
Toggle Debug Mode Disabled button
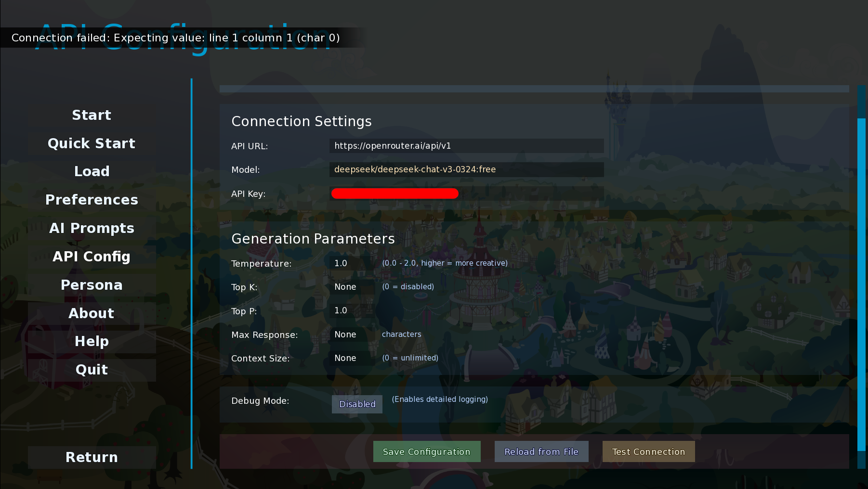pos(357,404)
